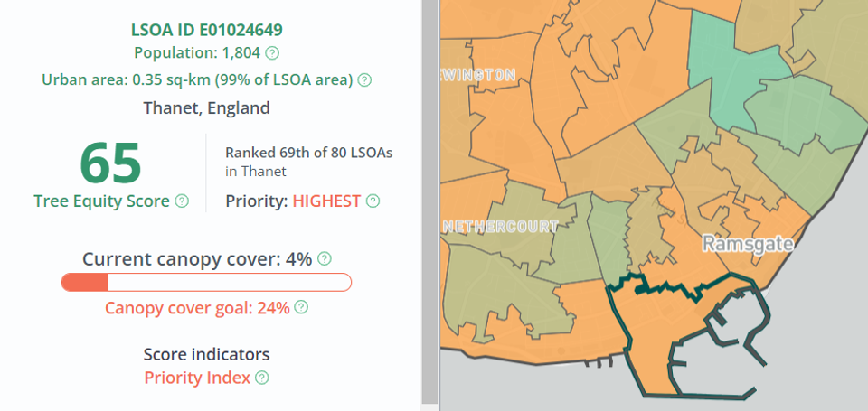Click the Nethercourt label on the map
Image resolution: width=868 pixels, height=411 pixels.
(500, 226)
